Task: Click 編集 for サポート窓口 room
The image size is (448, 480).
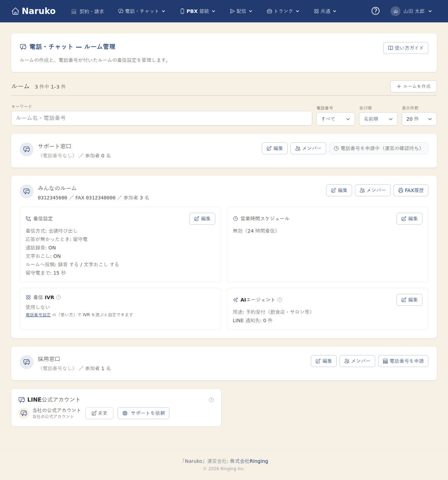Action: point(275,148)
